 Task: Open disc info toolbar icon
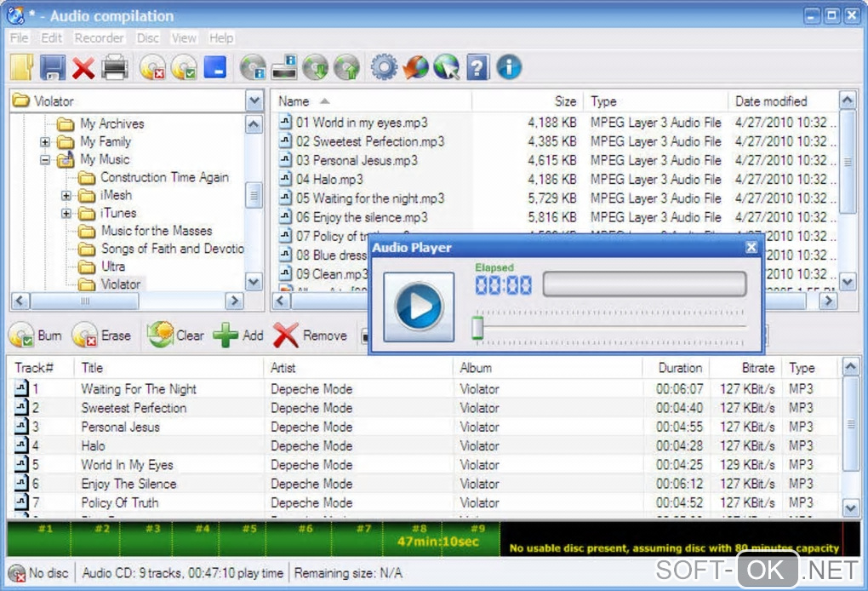click(x=253, y=67)
